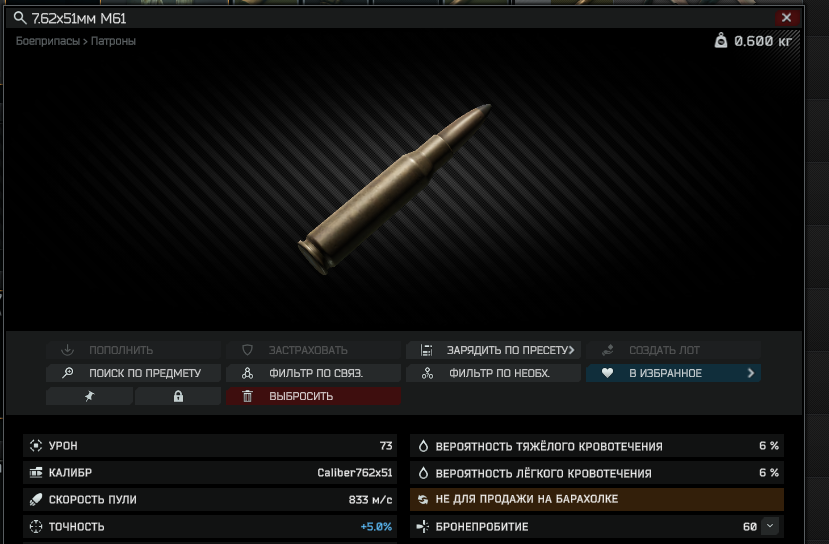
Task: Select ФИЛЬТР ПО СВЯЗ. option
Action: [314, 373]
